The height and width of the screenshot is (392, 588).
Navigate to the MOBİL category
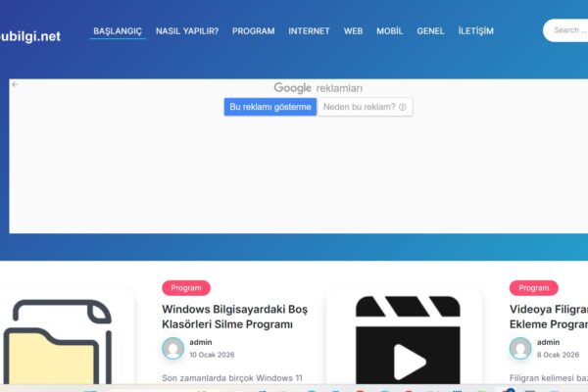click(x=389, y=31)
